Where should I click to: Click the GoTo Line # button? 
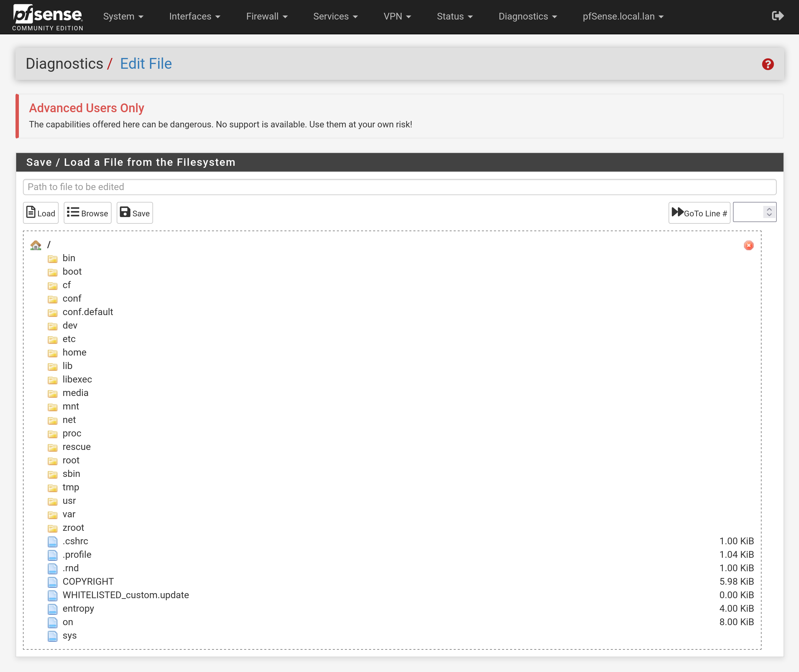pos(699,213)
